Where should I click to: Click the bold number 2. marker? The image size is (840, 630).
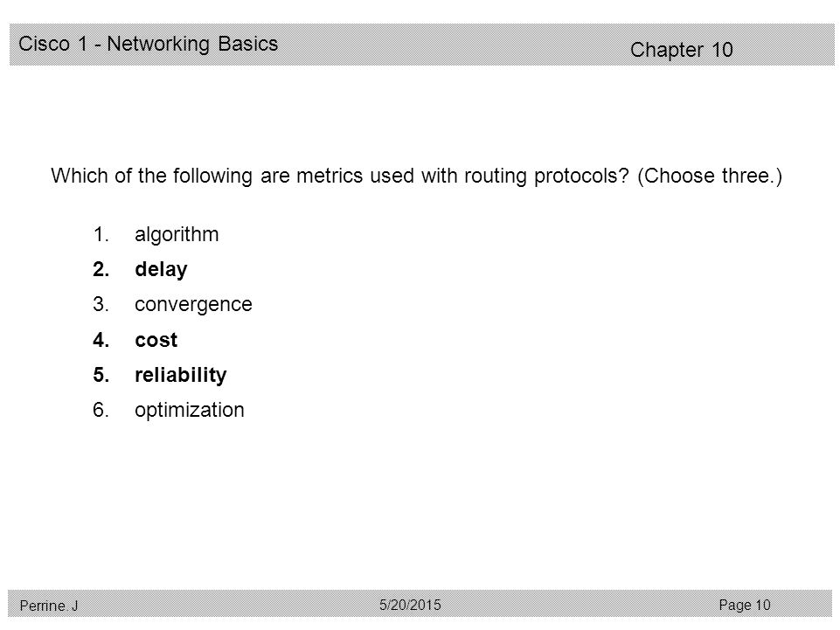pyautogui.click(x=101, y=269)
